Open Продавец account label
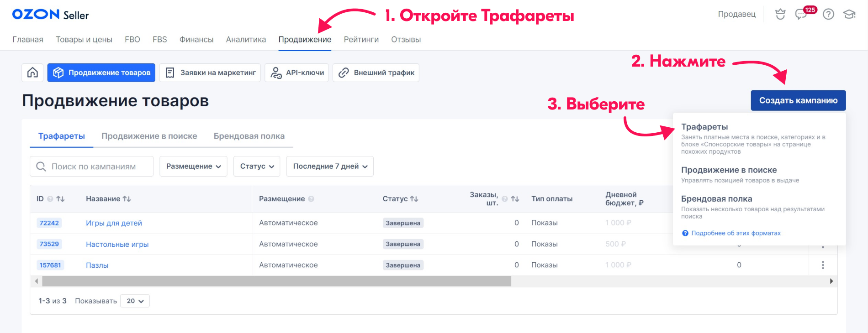The width and height of the screenshot is (868, 333). click(x=737, y=14)
